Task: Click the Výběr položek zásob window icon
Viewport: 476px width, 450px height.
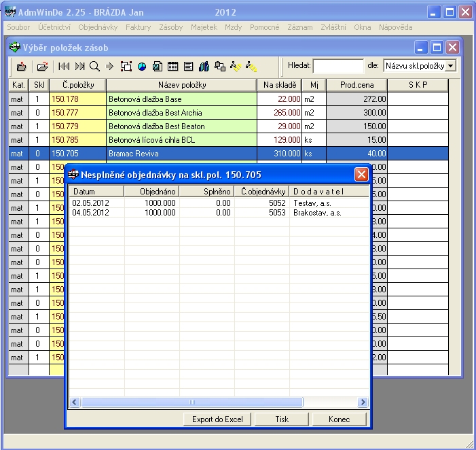Action: click(x=14, y=48)
